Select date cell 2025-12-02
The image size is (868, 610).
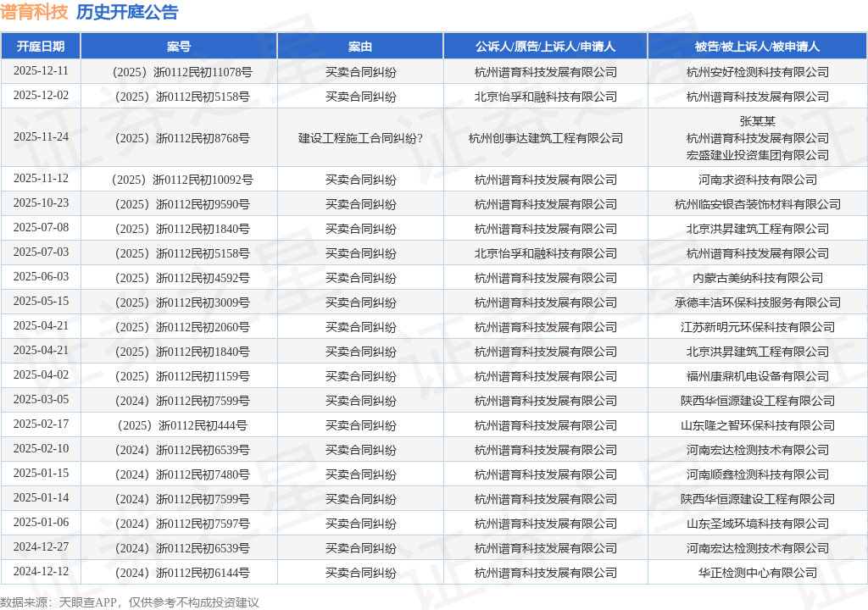[x=41, y=96]
